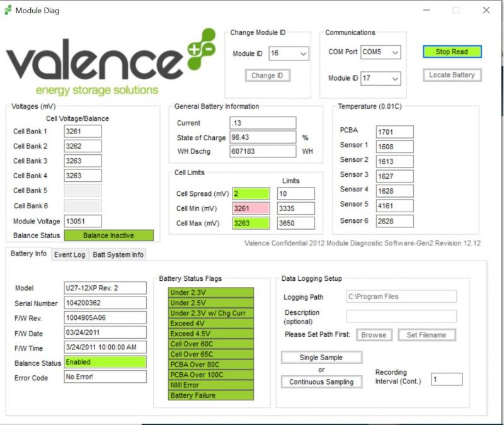Click the WH Dschg field 607183
This screenshot has width=504, height=425.
coord(263,151)
